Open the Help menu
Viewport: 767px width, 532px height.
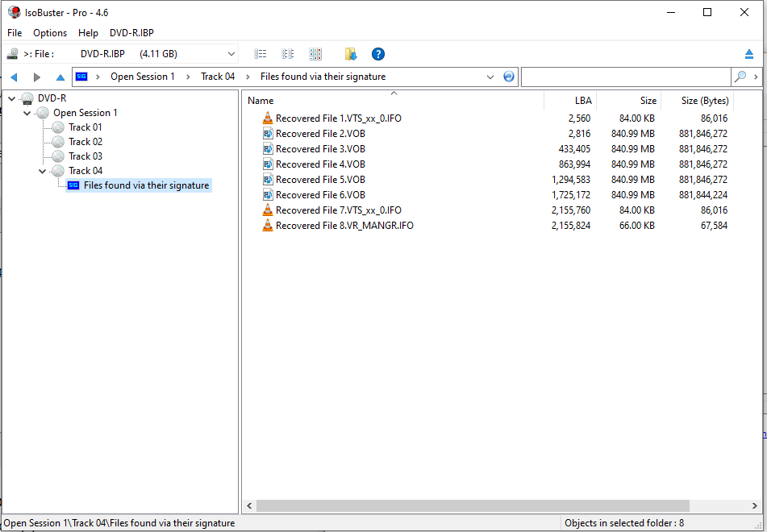point(88,33)
